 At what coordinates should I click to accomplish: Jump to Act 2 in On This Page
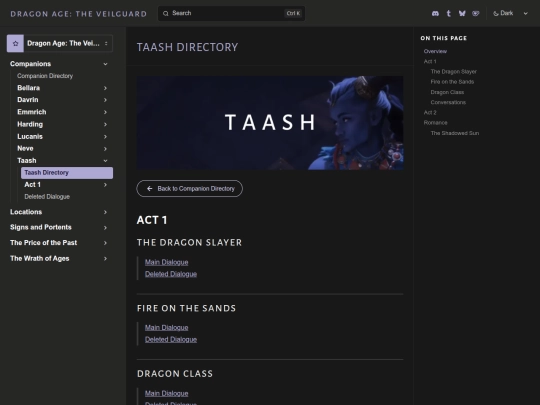[430, 112]
